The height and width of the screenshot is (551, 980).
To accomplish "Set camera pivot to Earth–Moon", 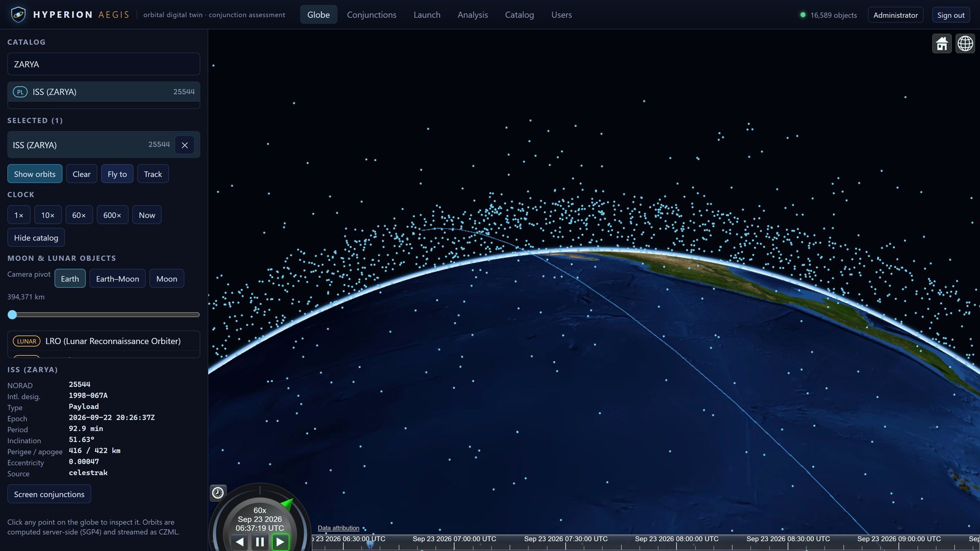I will click(118, 279).
